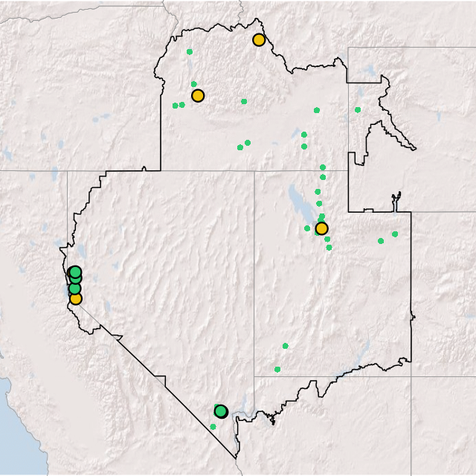
Task: Select the large yellow marker in the northwest interior
Action: [198, 95]
